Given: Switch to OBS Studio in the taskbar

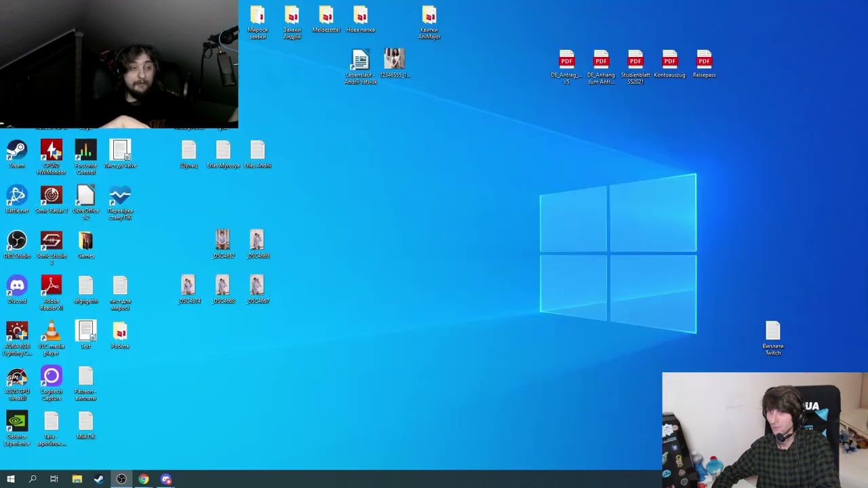Looking at the screenshot, I should click(x=121, y=479).
